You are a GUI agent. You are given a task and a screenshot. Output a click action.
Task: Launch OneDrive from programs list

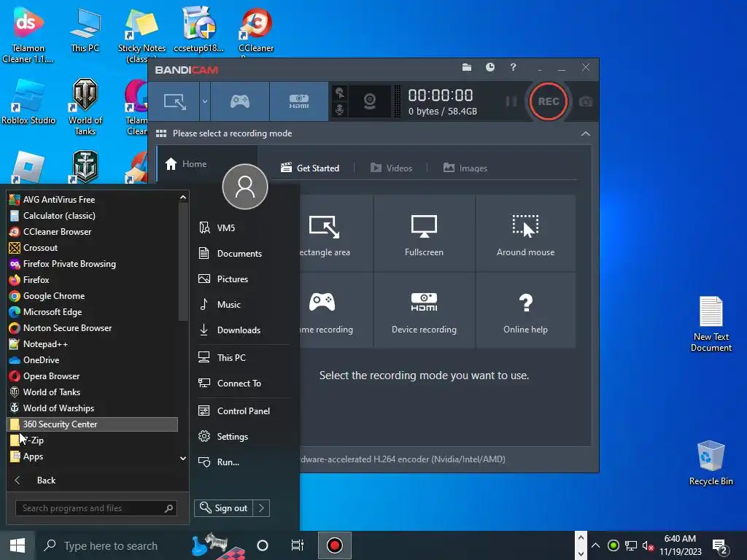click(93, 360)
